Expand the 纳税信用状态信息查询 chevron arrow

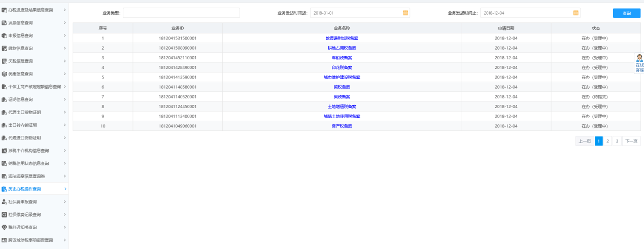pos(64,163)
